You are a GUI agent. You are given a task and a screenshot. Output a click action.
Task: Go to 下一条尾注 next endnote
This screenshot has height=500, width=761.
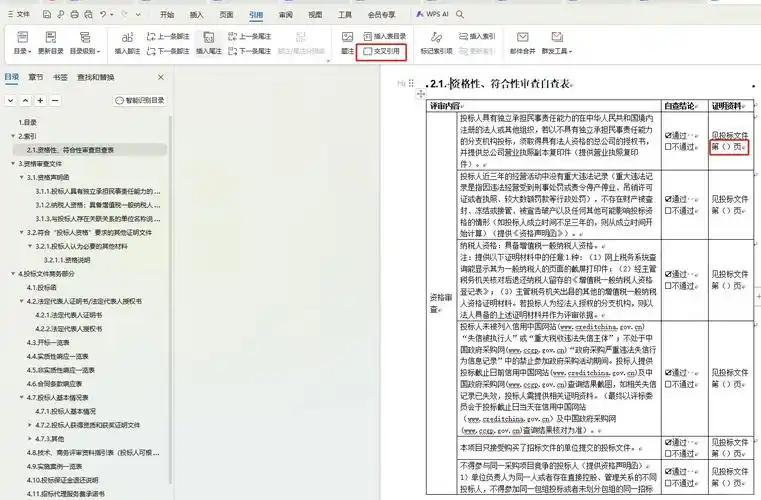249,51
